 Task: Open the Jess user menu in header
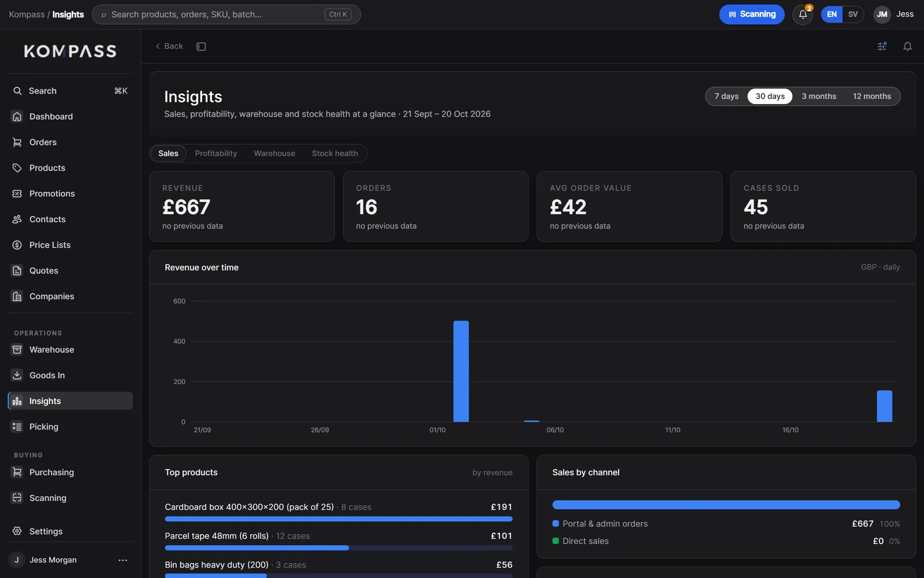[x=893, y=14]
